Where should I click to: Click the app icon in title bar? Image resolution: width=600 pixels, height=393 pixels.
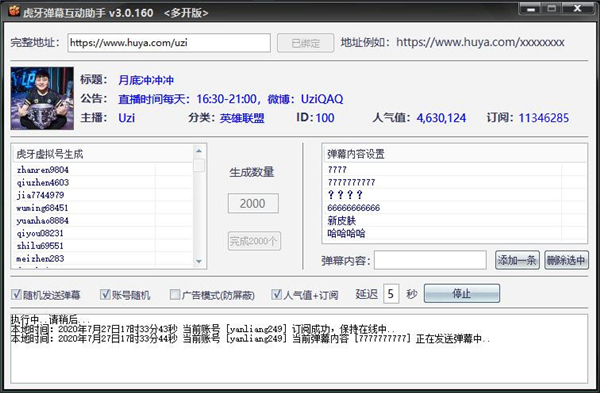14,11
